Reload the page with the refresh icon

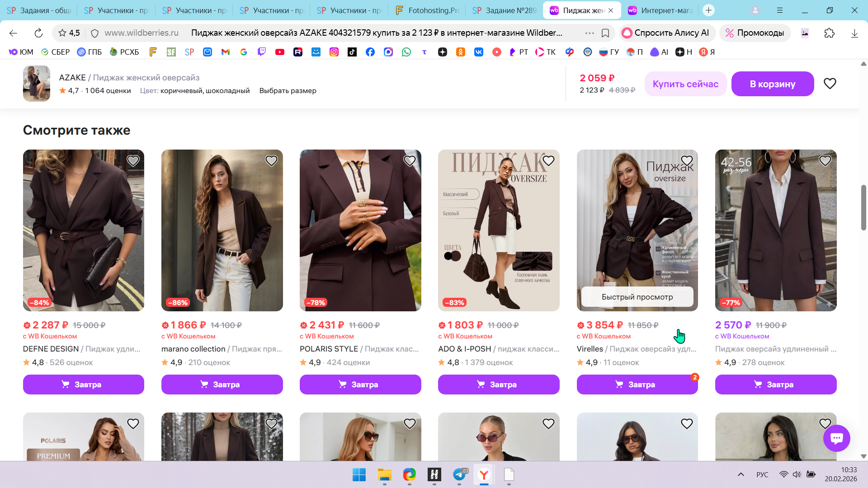coord(38,33)
